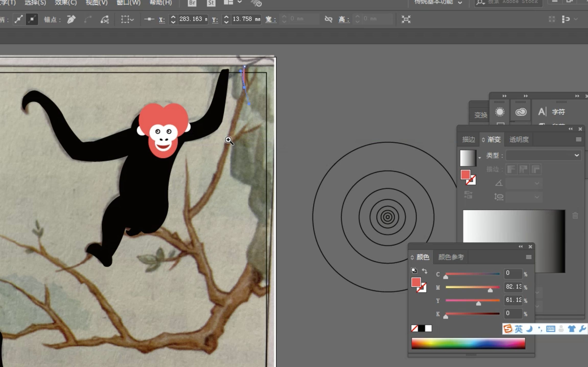Cut path at selected anchor points
Viewport: 588px width, 367px height.
tap(105, 19)
